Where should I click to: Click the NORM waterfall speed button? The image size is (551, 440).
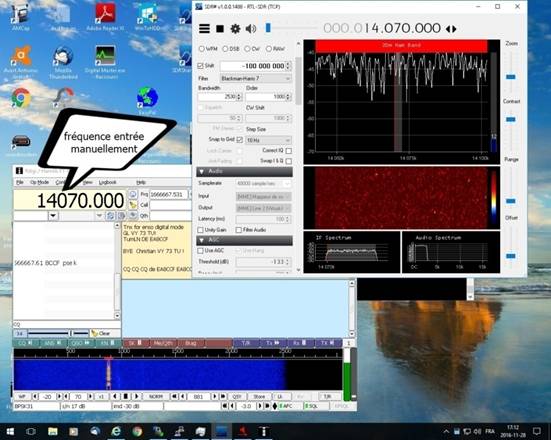[x=156, y=396]
